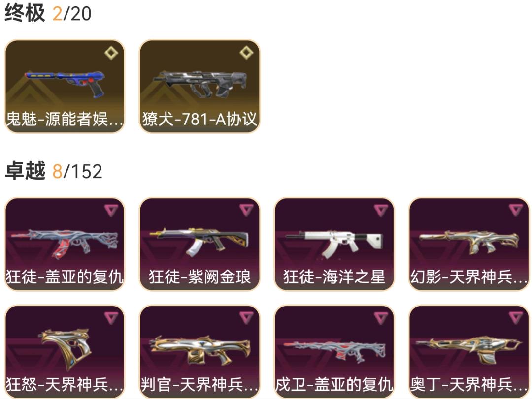Click the 卓越 8/152 section heading
532x399 pixels.
[53, 171]
